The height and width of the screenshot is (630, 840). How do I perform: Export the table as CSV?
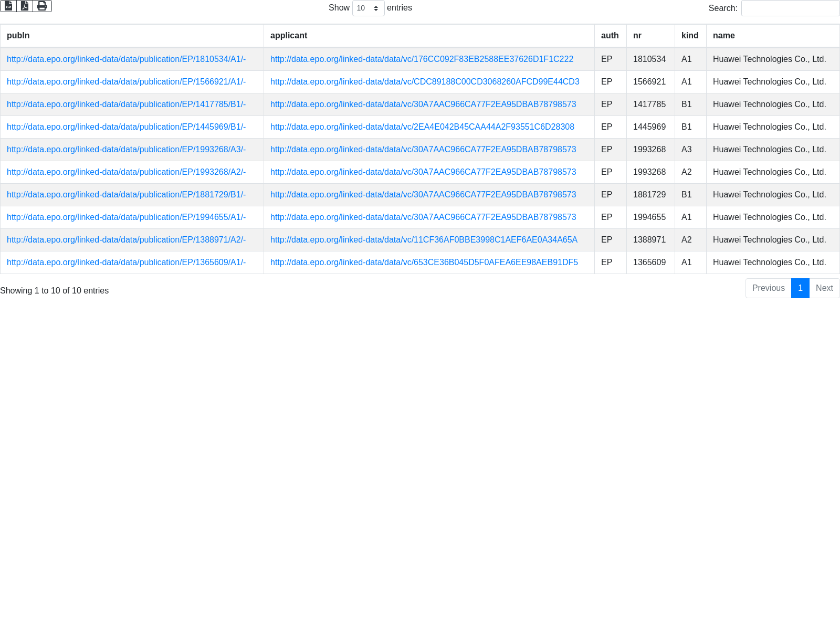click(x=8, y=6)
